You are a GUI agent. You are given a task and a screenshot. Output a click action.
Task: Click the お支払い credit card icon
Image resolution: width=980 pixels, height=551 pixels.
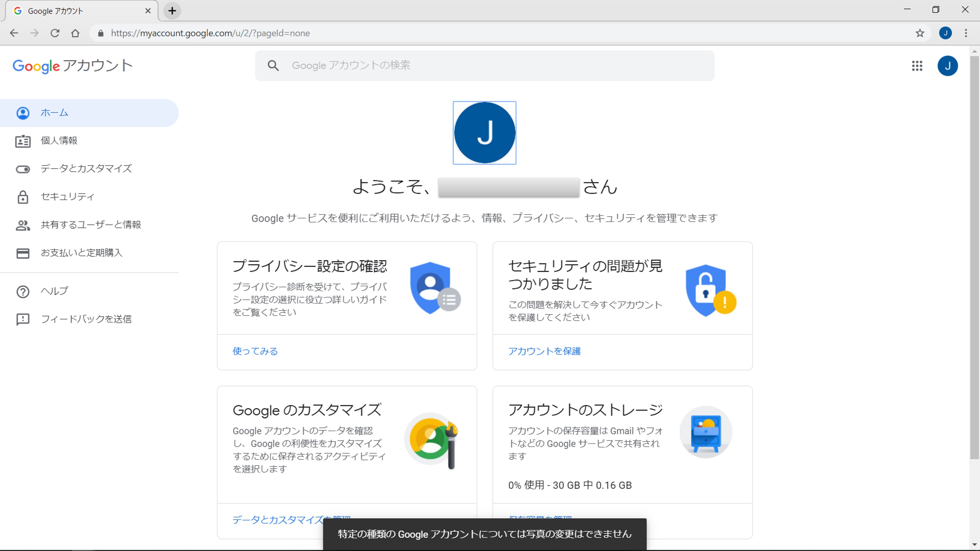23,253
